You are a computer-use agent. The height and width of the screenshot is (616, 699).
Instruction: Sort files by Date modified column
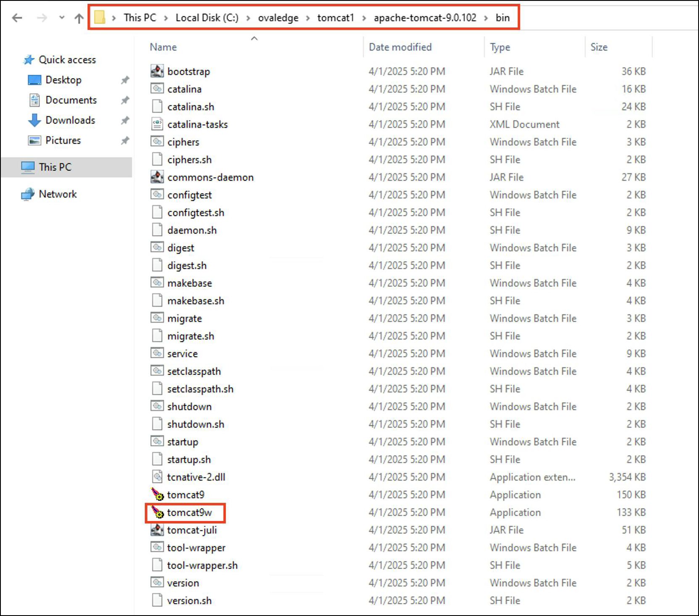pos(400,47)
